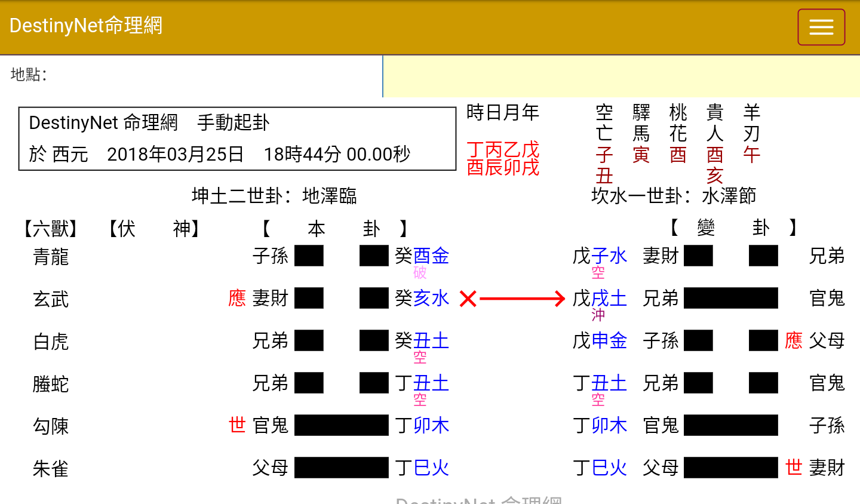Open the hamburger navigation menu
The image size is (860, 504).
pyautogui.click(x=821, y=27)
